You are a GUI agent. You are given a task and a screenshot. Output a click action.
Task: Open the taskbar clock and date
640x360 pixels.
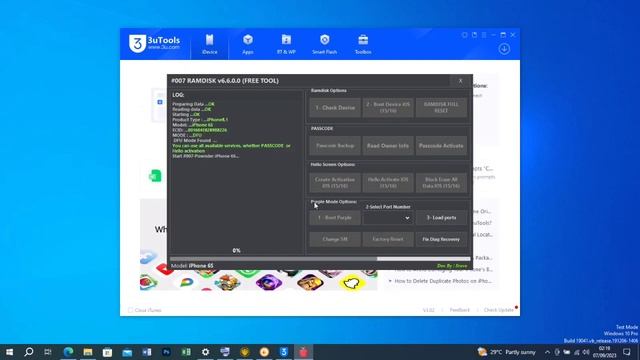pyautogui.click(x=604, y=352)
